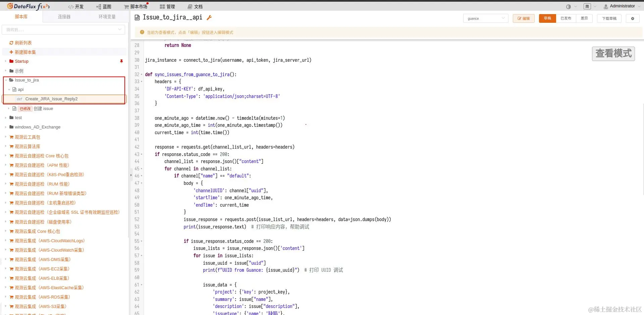Switch to the 环境变量 tab
Image resolution: width=644 pixels, height=315 pixels.
click(107, 17)
